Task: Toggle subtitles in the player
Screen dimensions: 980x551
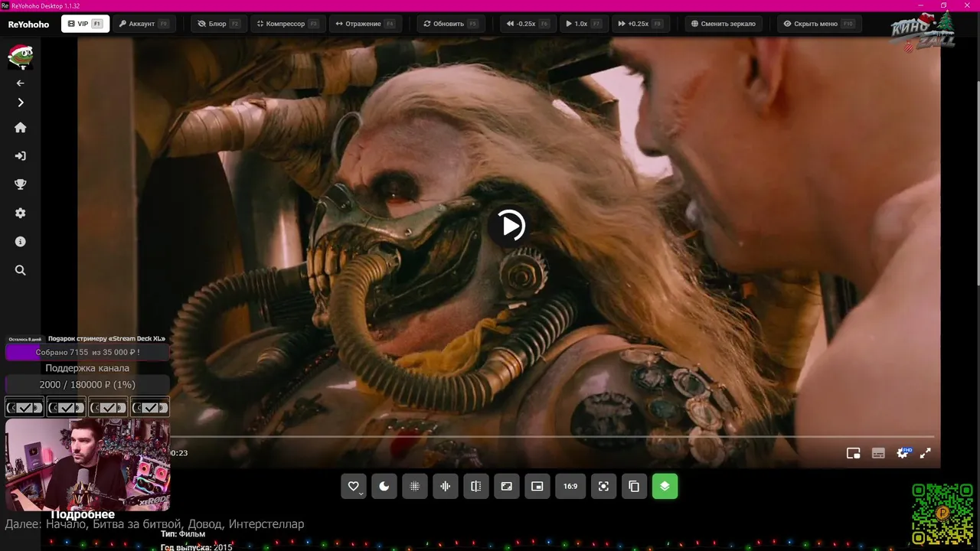Action: pyautogui.click(x=878, y=453)
